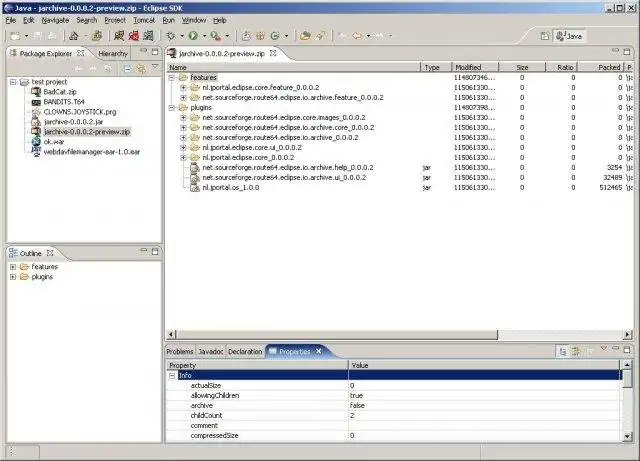Image resolution: width=640 pixels, height=461 pixels.
Task: Toggle Link with Editor in Package Explorer
Action: coord(142,69)
